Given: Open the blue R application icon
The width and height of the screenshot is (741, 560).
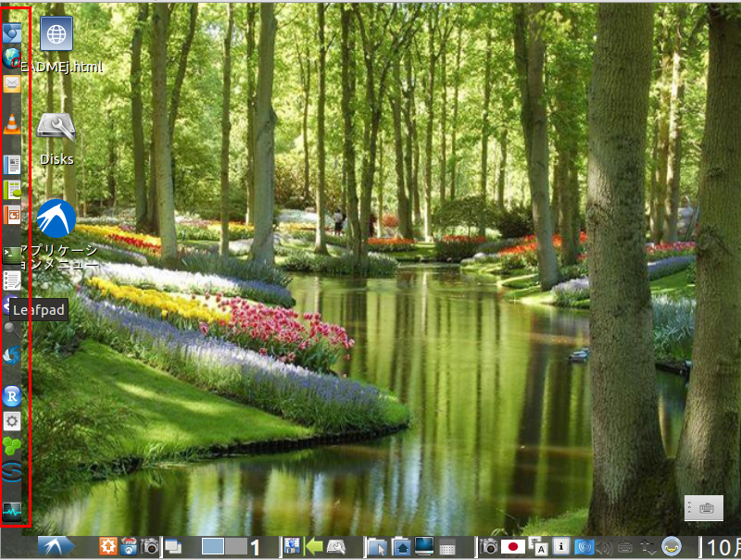Looking at the screenshot, I should (12, 396).
